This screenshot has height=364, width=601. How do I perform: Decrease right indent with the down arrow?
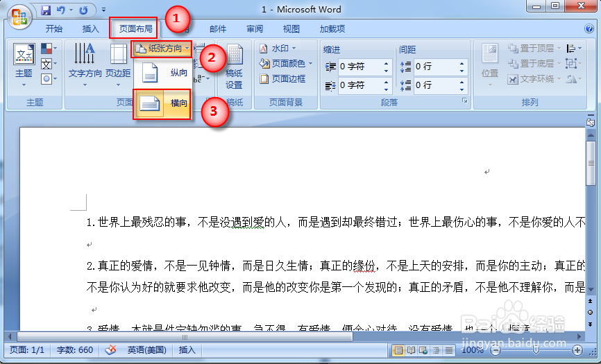[387, 89]
